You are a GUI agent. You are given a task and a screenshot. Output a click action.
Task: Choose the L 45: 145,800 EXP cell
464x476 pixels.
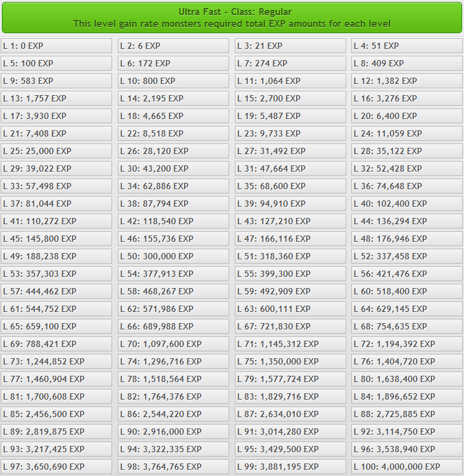coord(56,239)
